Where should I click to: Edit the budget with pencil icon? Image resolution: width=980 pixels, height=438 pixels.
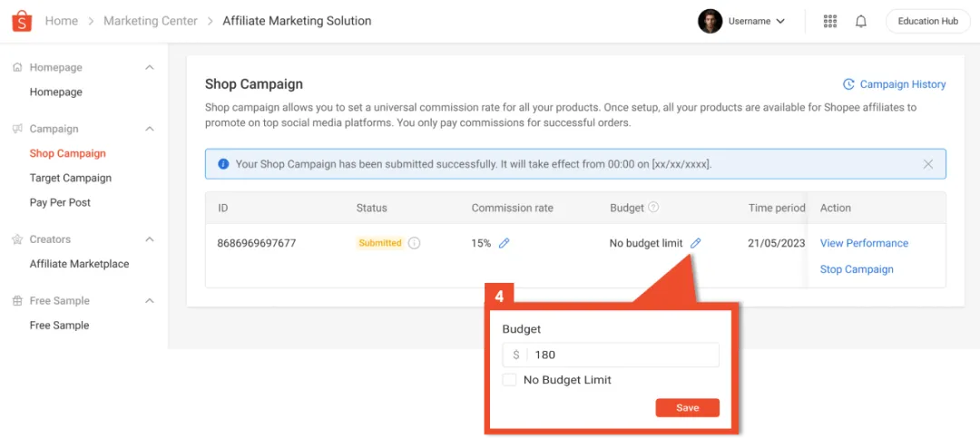(x=696, y=244)
